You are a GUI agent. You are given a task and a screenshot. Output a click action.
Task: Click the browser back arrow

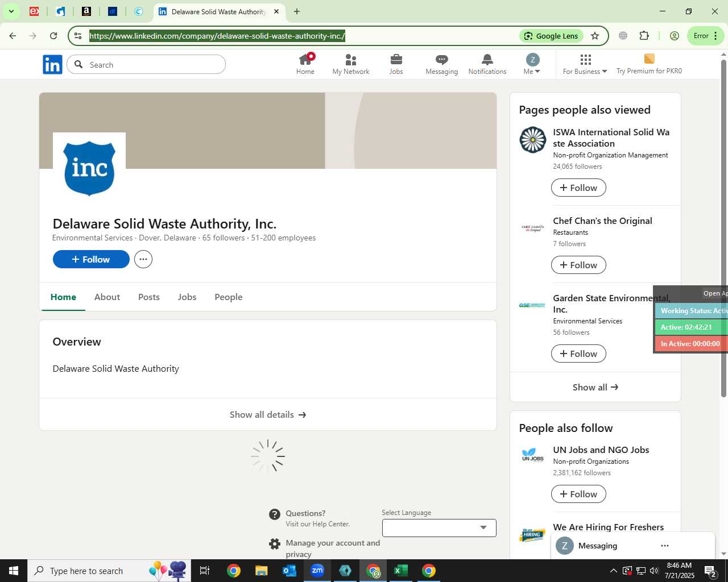click(x=13, y=36)
